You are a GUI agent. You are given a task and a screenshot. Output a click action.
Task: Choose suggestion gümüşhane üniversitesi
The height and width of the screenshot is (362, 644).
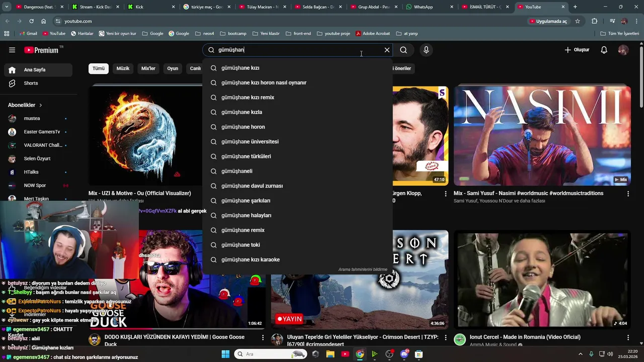(297, 142)
